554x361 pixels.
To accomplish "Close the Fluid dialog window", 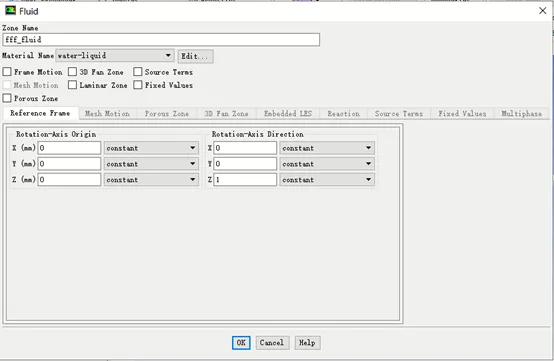I will 542,11.
